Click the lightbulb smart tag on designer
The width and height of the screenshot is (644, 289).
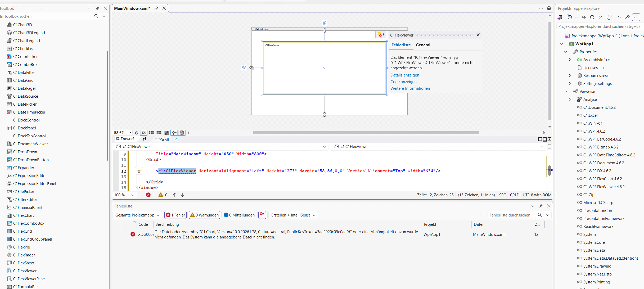click(381, 35)
